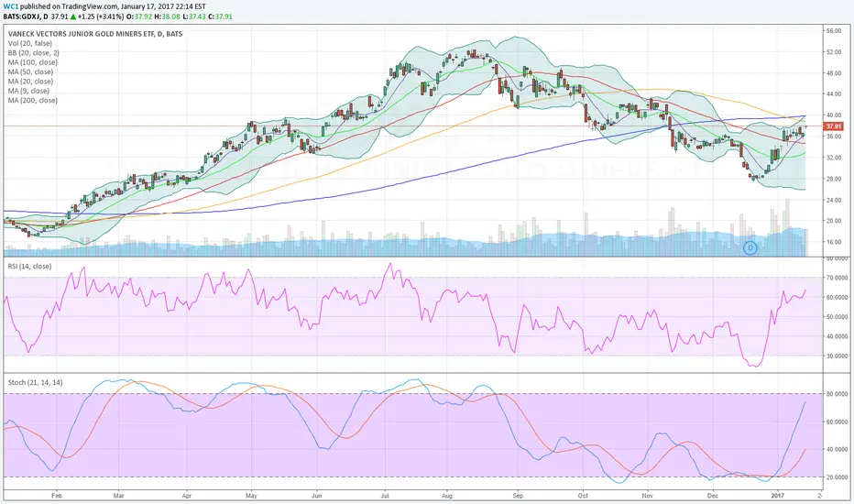The height and width of the screenshot is (504, 854).
Task: Click the RSI (14, close) pane label
Action: (29, 267)
